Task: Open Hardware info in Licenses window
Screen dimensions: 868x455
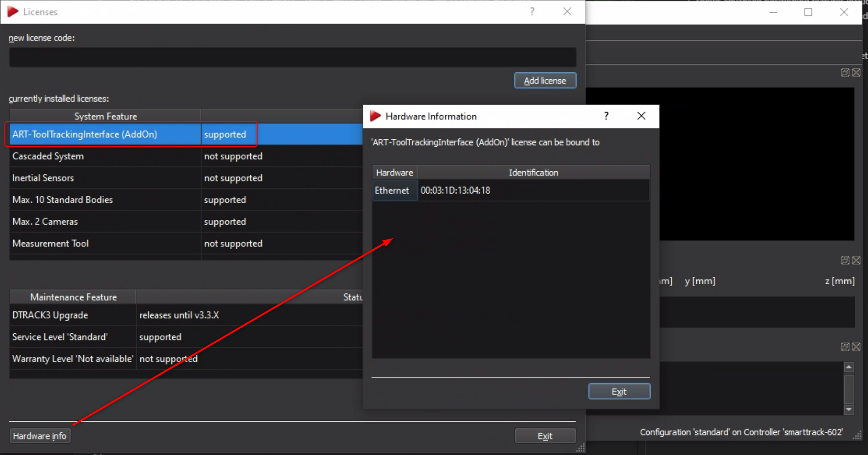Action: tap(40, 436)
